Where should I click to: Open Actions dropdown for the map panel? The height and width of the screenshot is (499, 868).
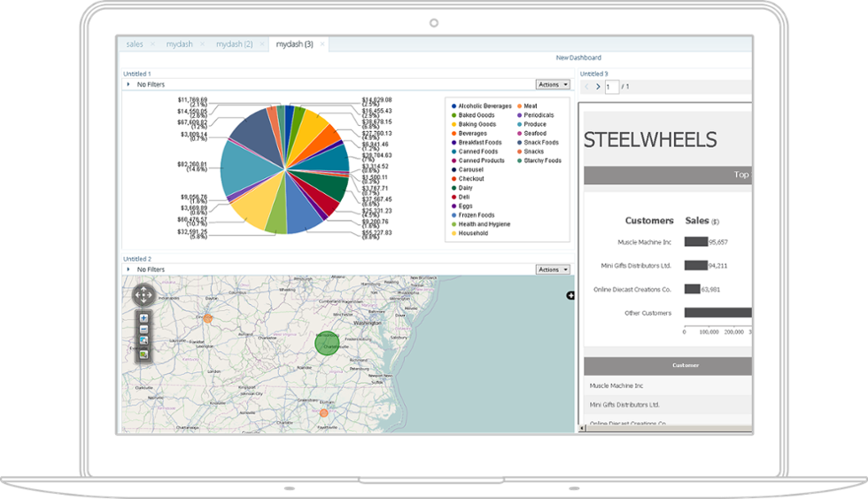(x=553, y=269)
